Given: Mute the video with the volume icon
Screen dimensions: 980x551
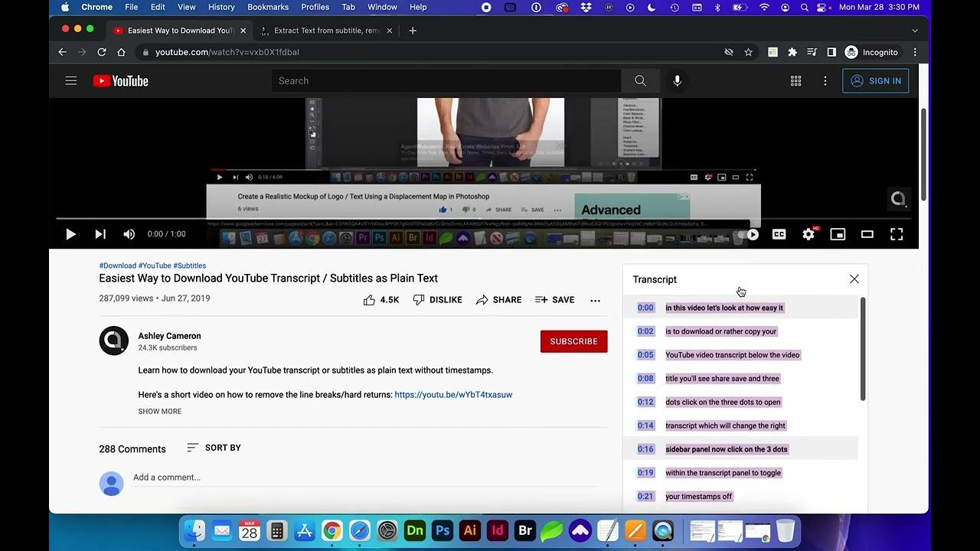Looking at the screenshot, I should point(129,234).
